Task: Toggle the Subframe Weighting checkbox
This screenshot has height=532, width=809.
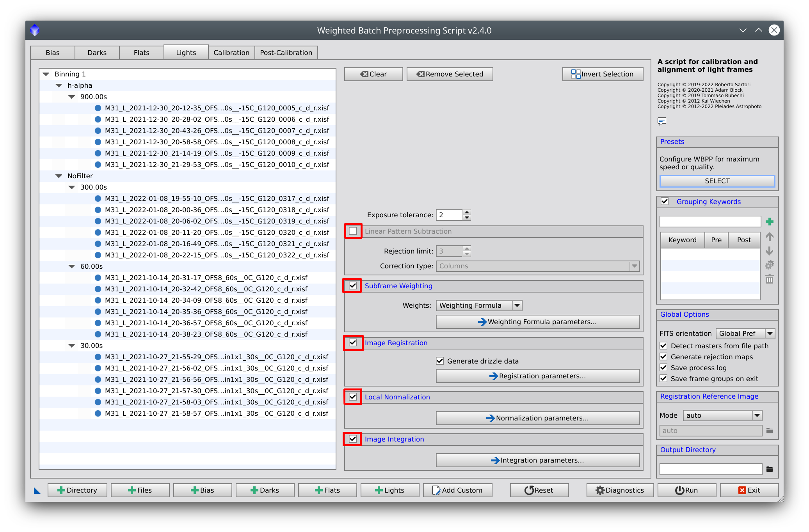Action: [x=353, y=286]
